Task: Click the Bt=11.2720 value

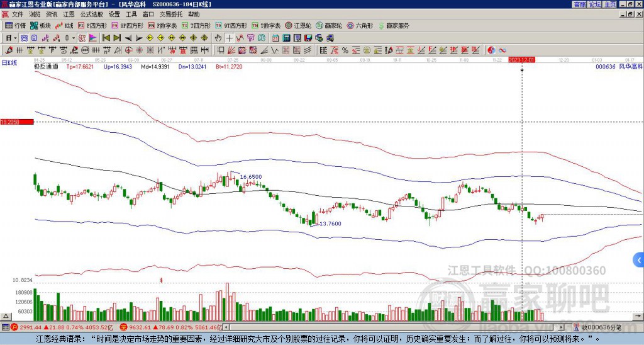Action: (229, 66)
